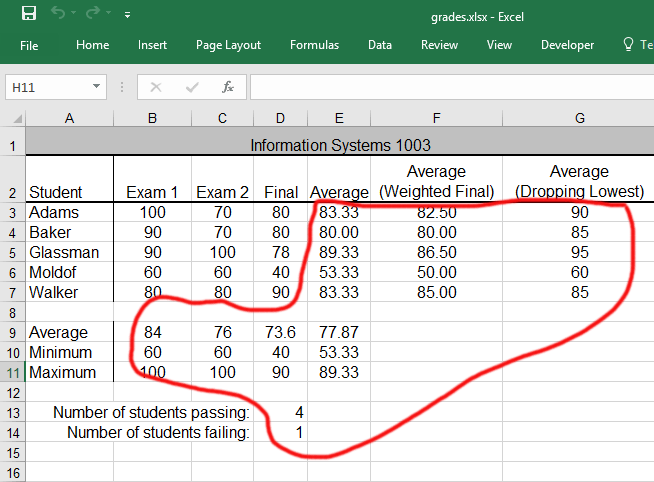
Task: Select the column G header
Action: point(579,119)
